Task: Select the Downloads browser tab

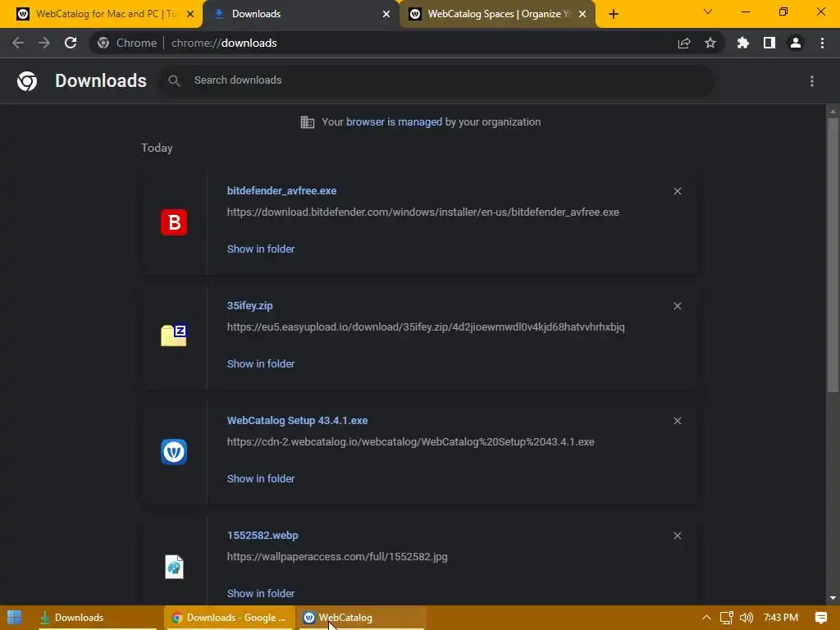Action: pos(300,14)
